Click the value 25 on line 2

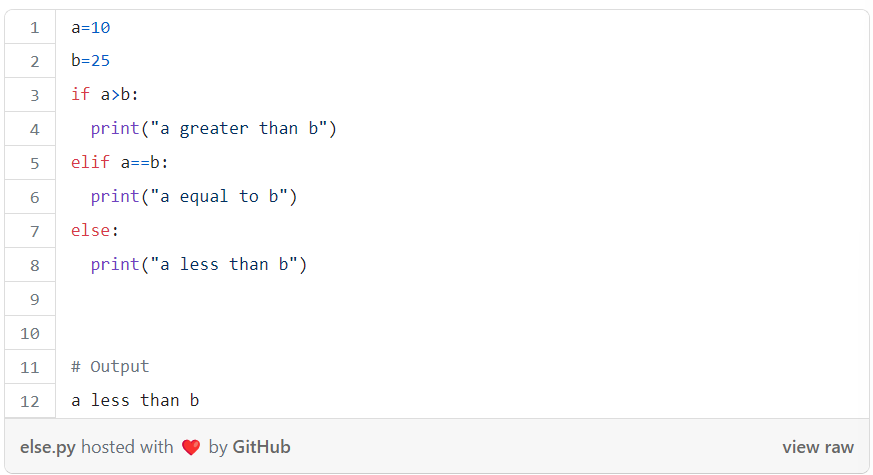pyautogui.click(x=100, y=60)
